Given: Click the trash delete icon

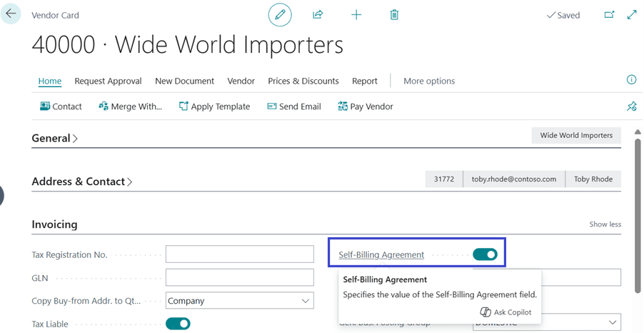Looking at the screenshot, I should 394,15.
